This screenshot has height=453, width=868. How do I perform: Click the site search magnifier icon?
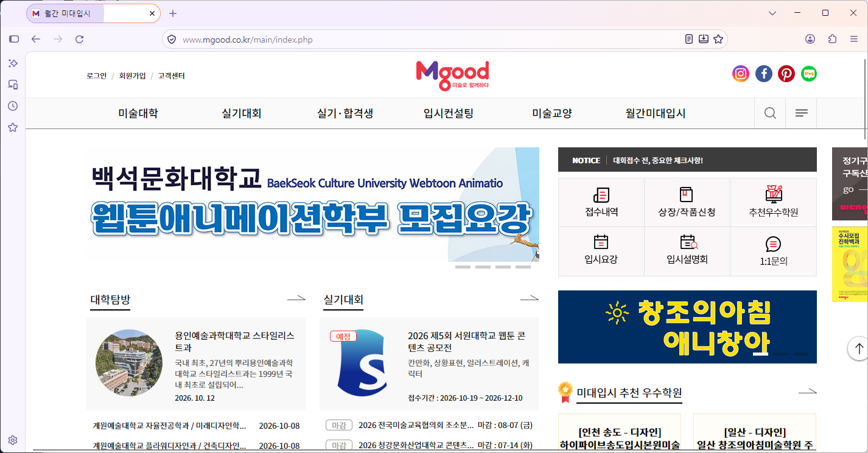[x=770, y=113]
